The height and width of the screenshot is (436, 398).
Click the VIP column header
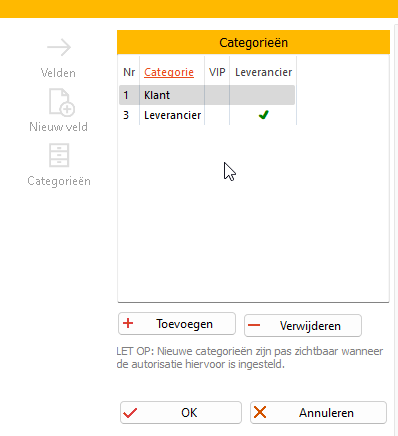point(217,72)
